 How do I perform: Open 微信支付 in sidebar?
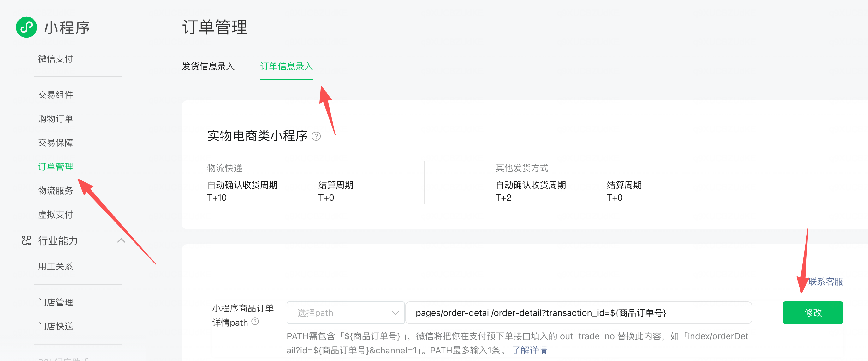(55, 59)
